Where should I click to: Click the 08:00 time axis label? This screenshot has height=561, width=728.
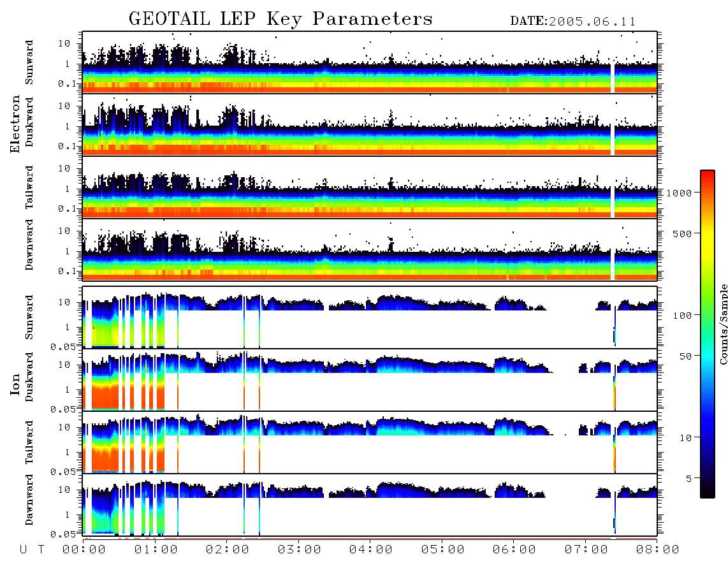(x=658, y=550)
